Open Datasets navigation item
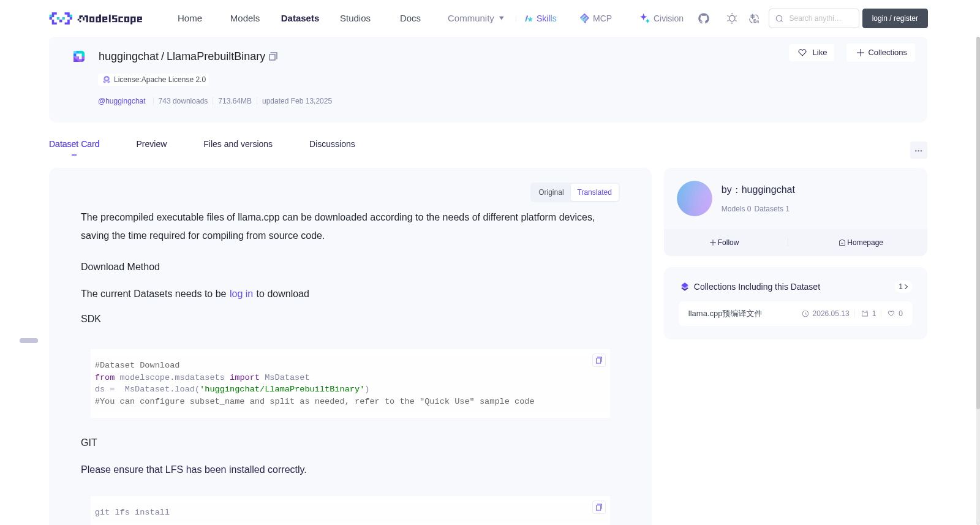 point(300,18)
